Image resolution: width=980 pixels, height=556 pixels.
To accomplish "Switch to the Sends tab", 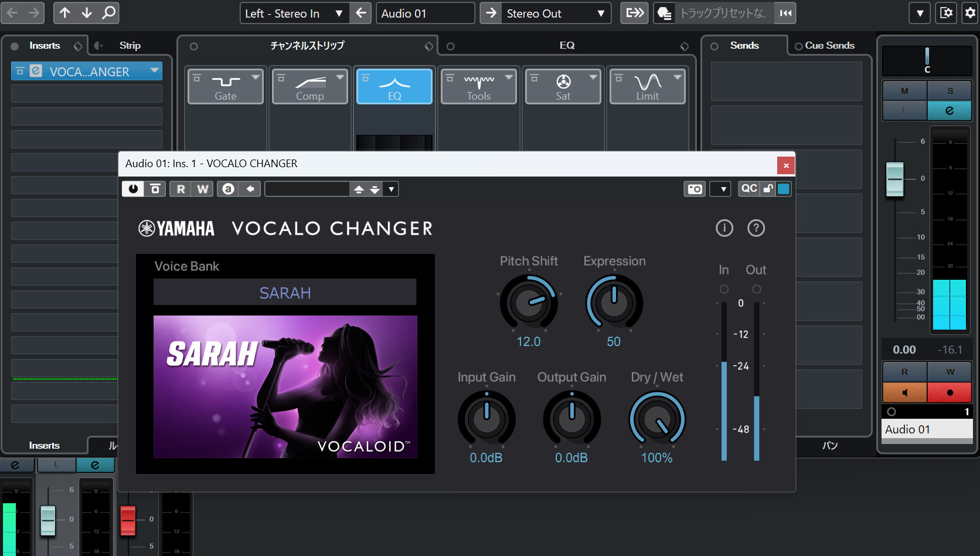I will (x=744, y=45).
